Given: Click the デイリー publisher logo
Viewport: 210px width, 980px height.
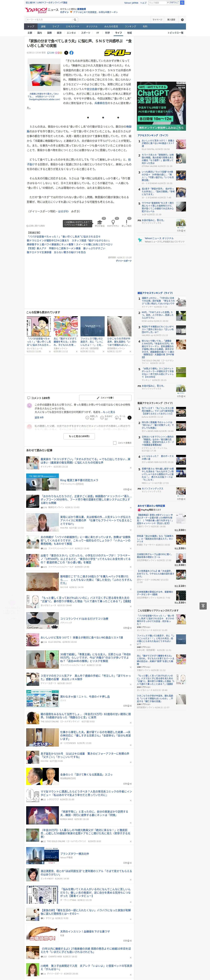Looking at the screenshot, I should 118,53.
